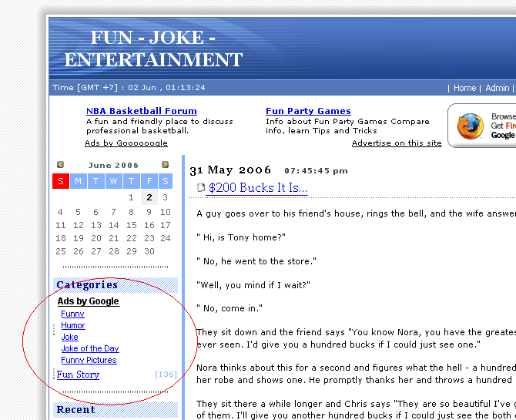Click the Joke ad link
Screen dimensions: 516x420
[x=70, y=337]
